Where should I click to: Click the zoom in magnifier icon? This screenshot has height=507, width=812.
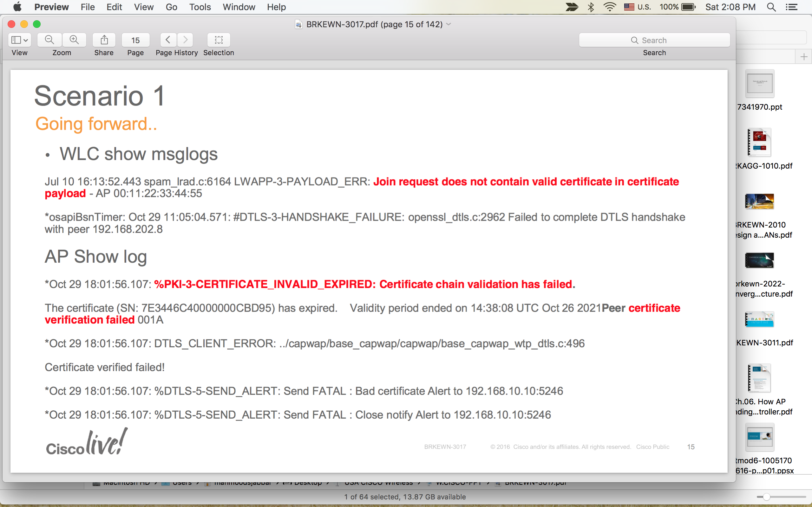click(x=74, y=40)
